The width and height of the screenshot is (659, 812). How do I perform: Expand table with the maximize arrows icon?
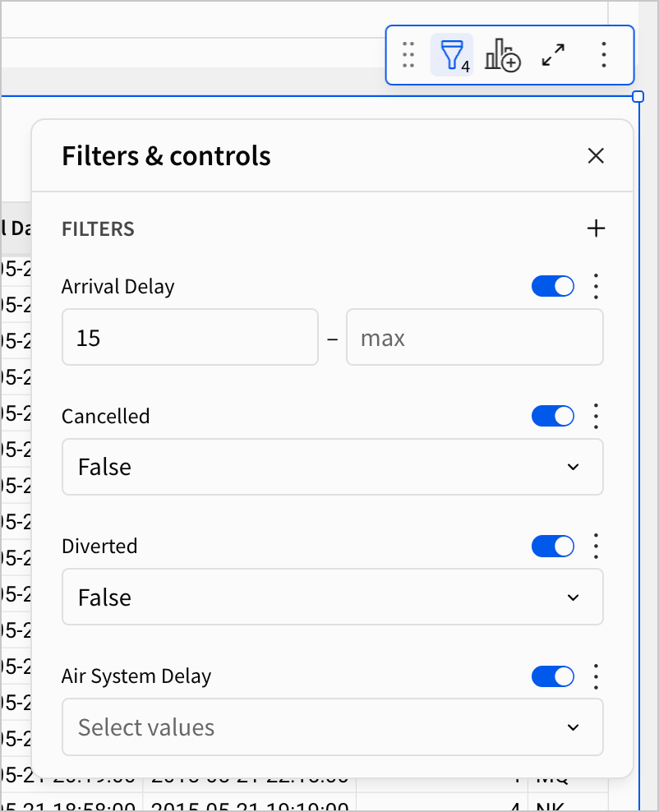click(554, 55)
